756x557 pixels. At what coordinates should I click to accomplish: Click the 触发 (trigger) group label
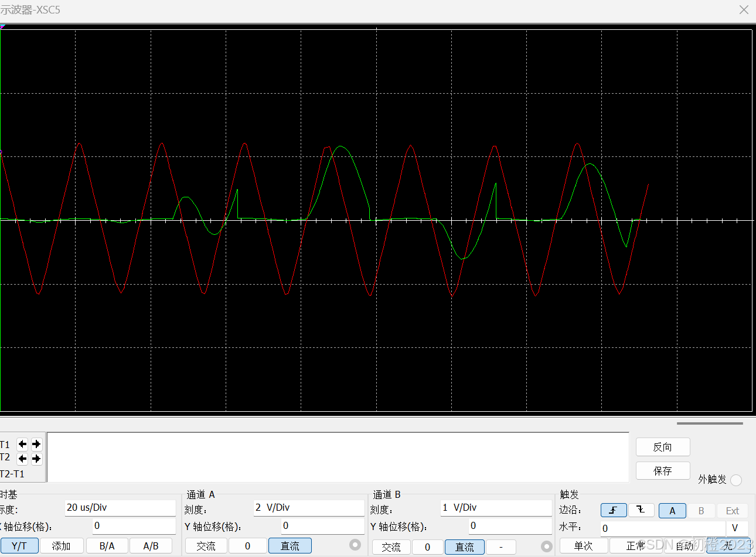569,494
